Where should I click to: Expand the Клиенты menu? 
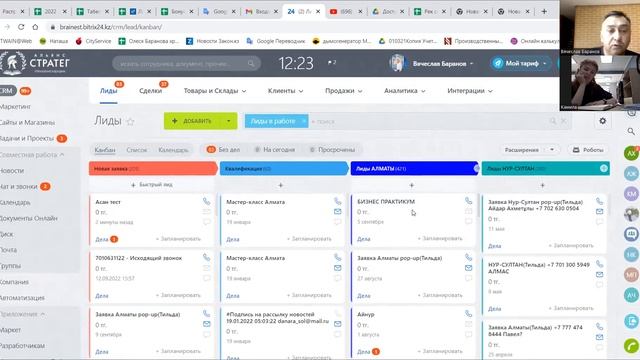(x=285, y=91)
